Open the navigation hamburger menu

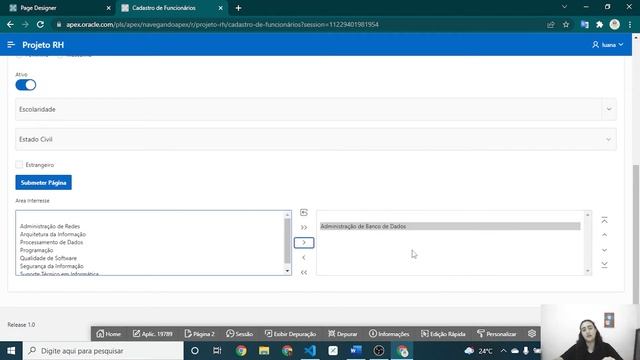(x=11, y=44)
